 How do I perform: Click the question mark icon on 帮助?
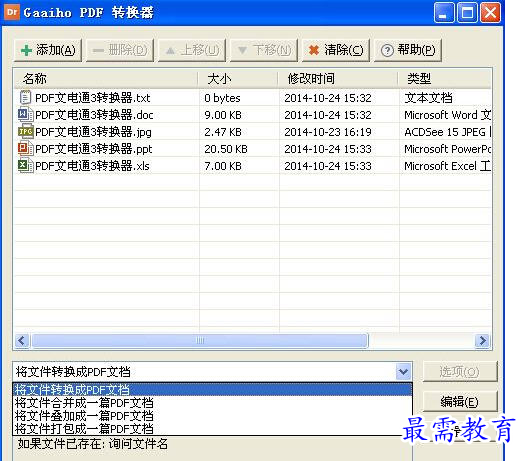(x=387, y=51)
